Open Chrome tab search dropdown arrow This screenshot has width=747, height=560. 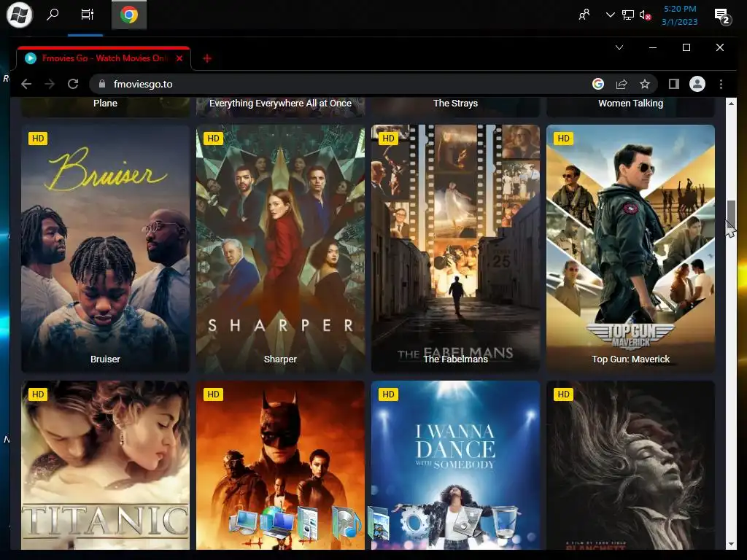(x=619, y=47)
